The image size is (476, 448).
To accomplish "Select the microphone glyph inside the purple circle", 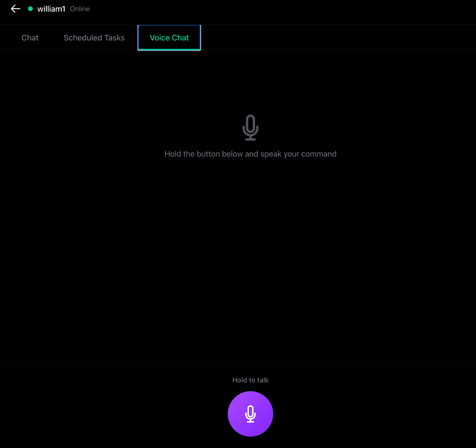I will pos(250,414).
